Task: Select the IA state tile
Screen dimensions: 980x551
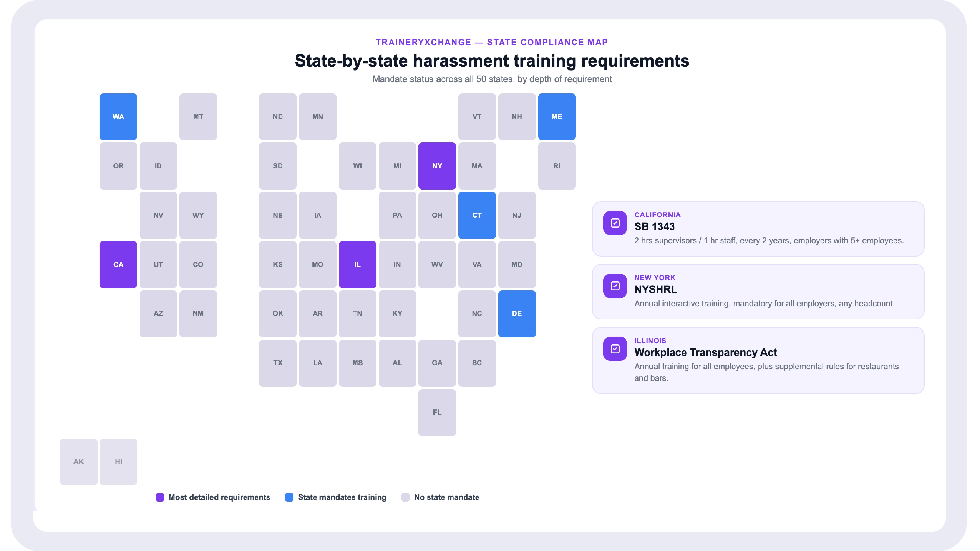Action: 318,215
